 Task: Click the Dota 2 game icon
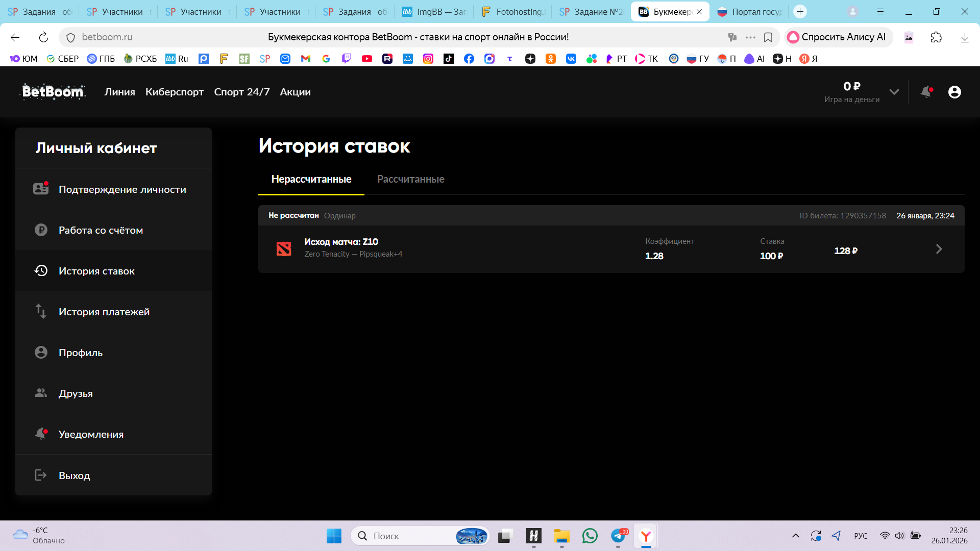pos(284,249)
